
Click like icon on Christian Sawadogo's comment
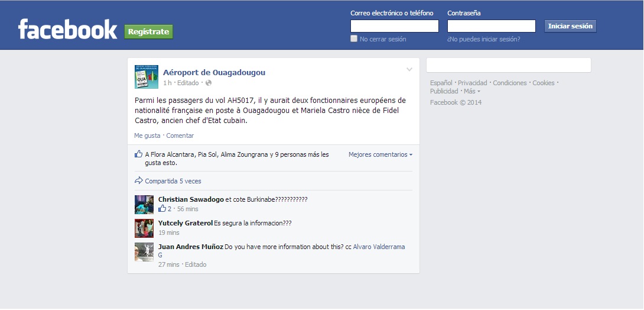[162, 209]
